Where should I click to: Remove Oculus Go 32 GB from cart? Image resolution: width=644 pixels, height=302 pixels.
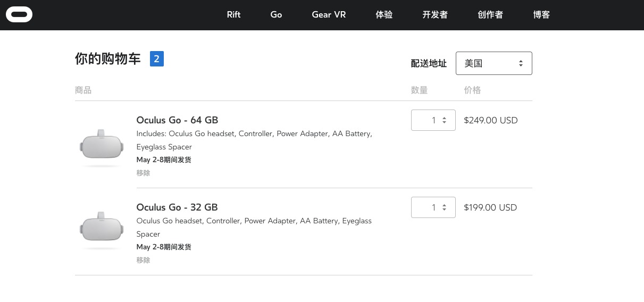click(x=143, y=260)
